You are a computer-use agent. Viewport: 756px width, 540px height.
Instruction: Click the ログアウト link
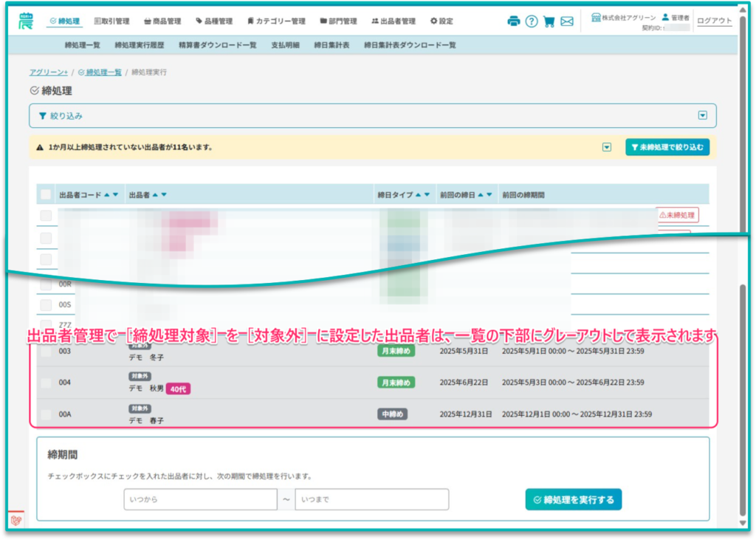tap(714, 21)
